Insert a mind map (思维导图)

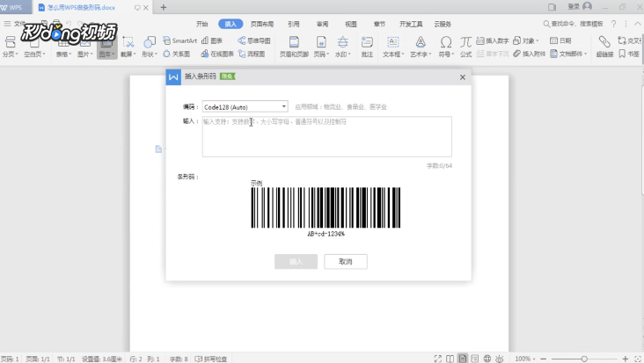(x=254, y=40)
